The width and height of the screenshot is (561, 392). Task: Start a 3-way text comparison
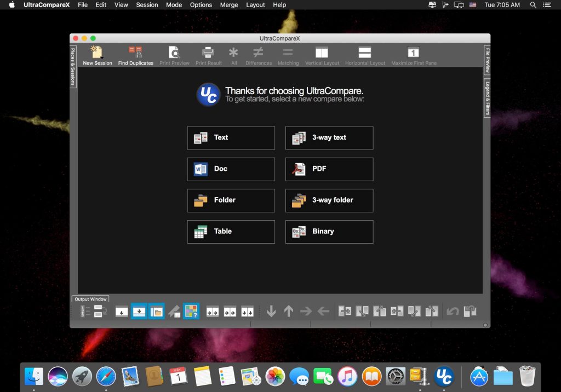[329, 138]
